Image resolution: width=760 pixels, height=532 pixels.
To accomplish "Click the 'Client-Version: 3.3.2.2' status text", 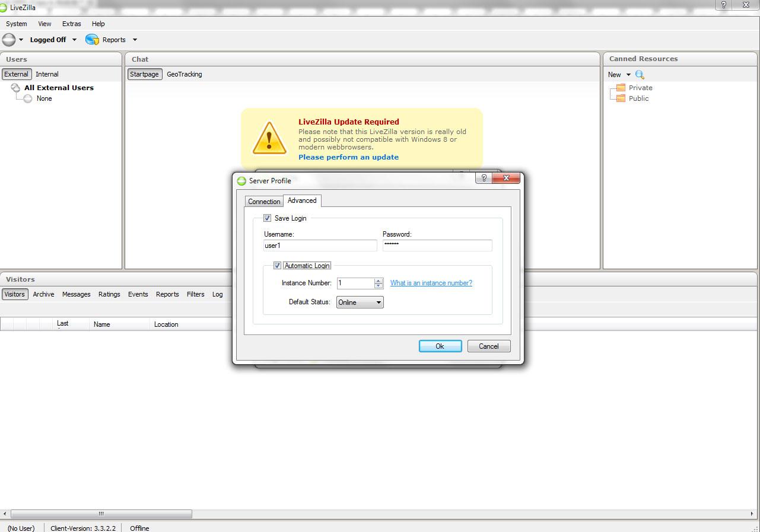I will pyautogui.click(x=83, y=528).
